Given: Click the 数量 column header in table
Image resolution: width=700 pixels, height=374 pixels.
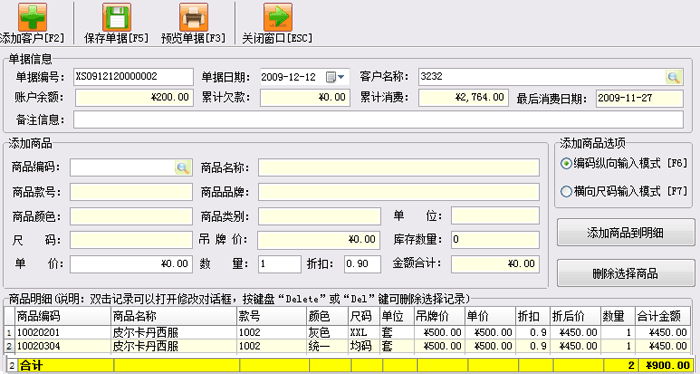Looking at the screenshot, I should pyautogui.click(x=617, y=316).
